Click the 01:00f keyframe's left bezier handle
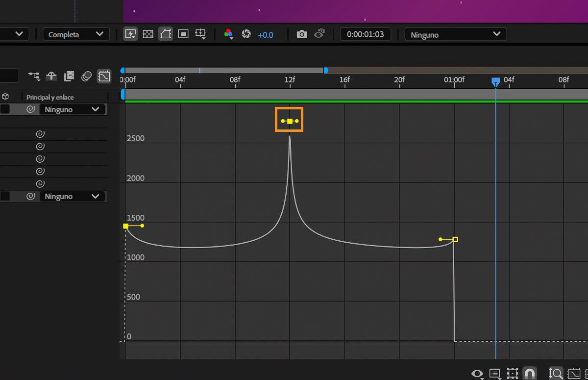Image resolution: width=588 pixels, height=380 pixels. tap(440, 239)
